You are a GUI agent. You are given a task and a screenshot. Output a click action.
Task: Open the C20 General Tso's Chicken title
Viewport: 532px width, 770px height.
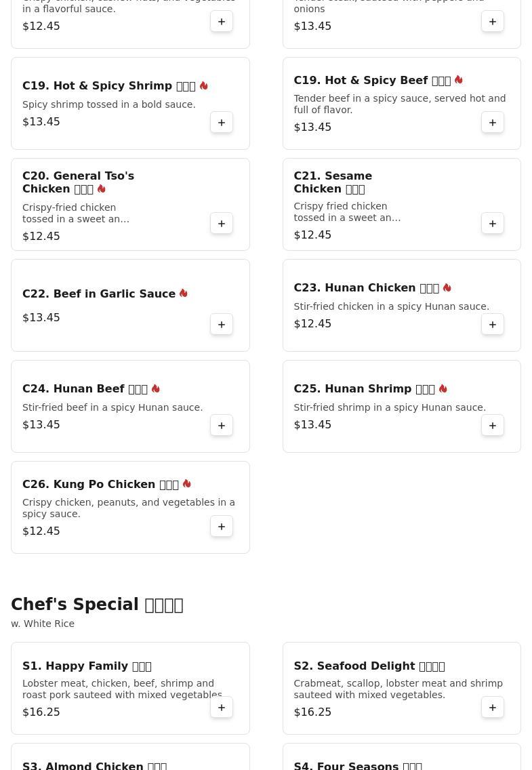coord(78,182)
